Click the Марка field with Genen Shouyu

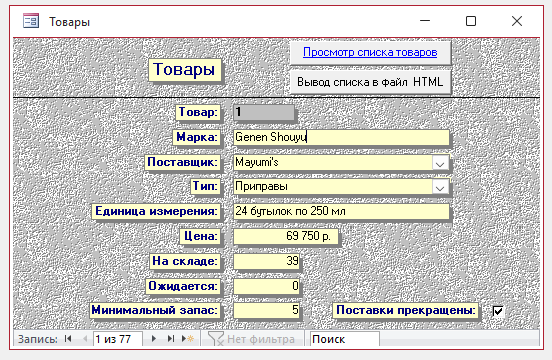coord(341,137)
